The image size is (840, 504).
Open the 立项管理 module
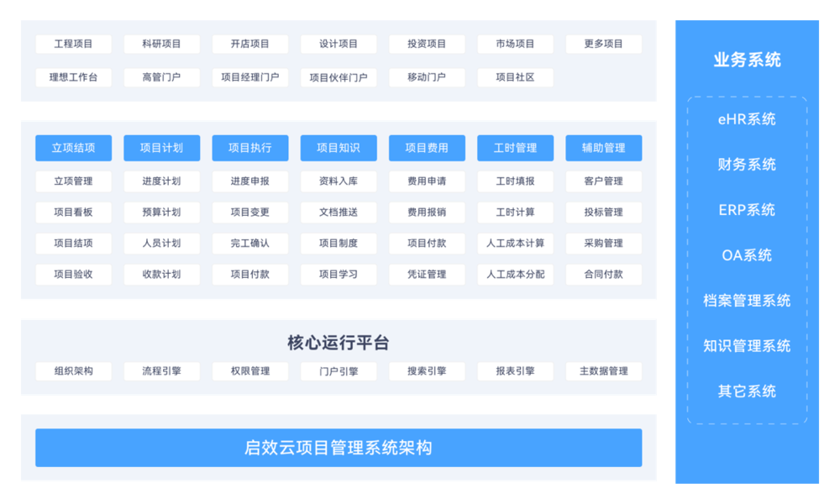pyautogui.click(x=73, y=181)
